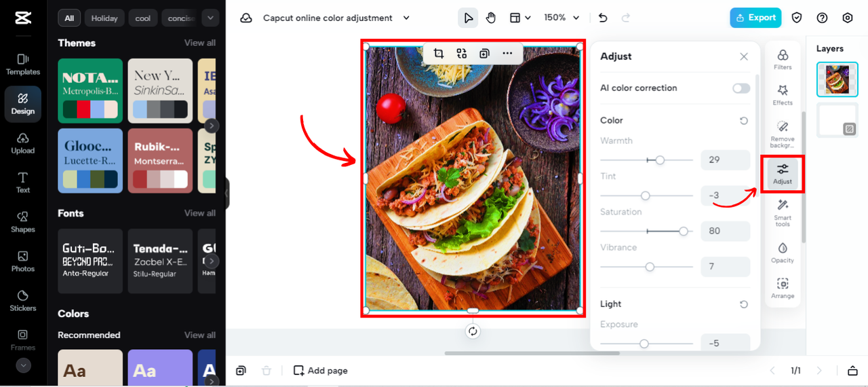Click the CapCut logo icon
This screenshot has height=387, width=868.
coord(23,18)
